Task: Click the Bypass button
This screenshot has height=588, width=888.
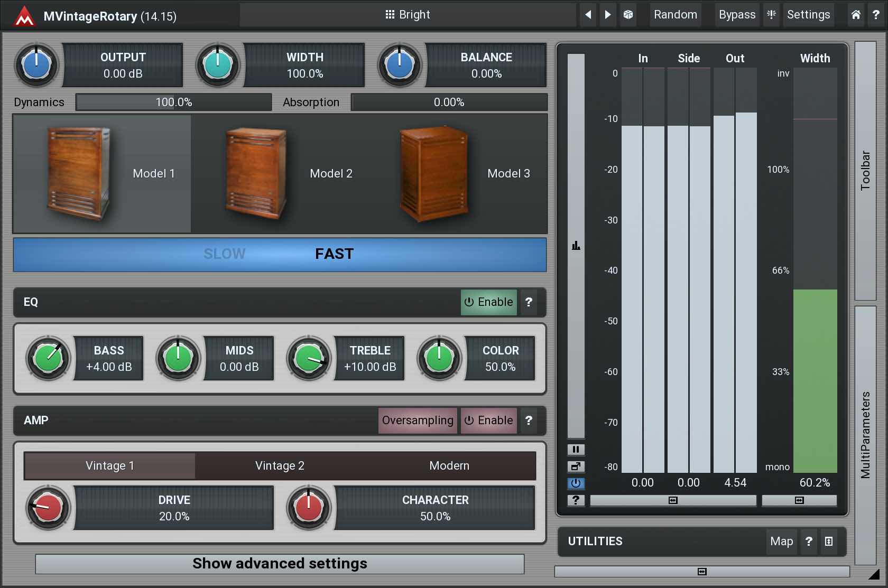Action: coord(737,15)
